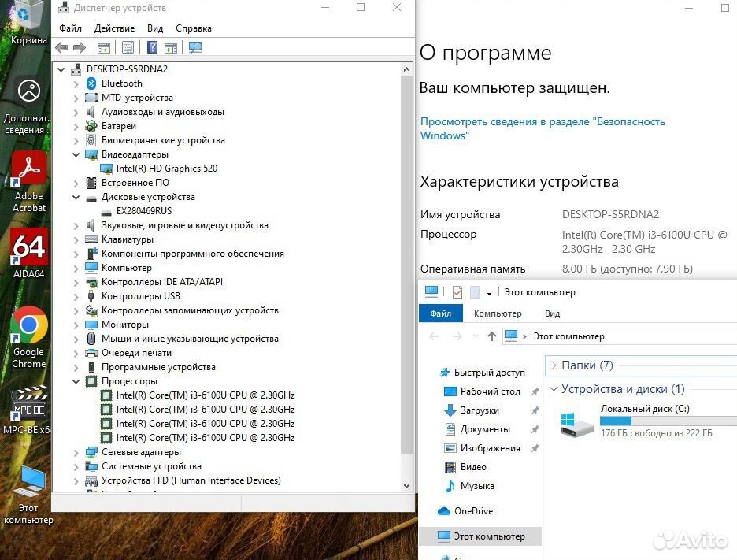The image size is (737, 560).
Task: Select first Intel Core i3-6100U processor entry
Action: (x=206, y=395)
